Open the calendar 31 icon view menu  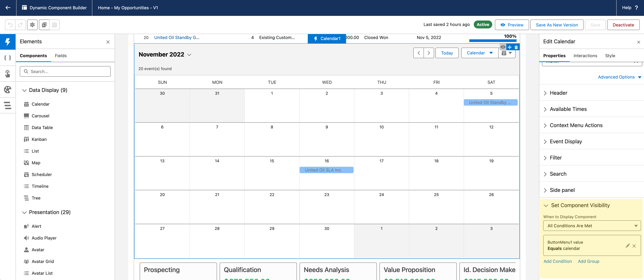pos(507,53)
